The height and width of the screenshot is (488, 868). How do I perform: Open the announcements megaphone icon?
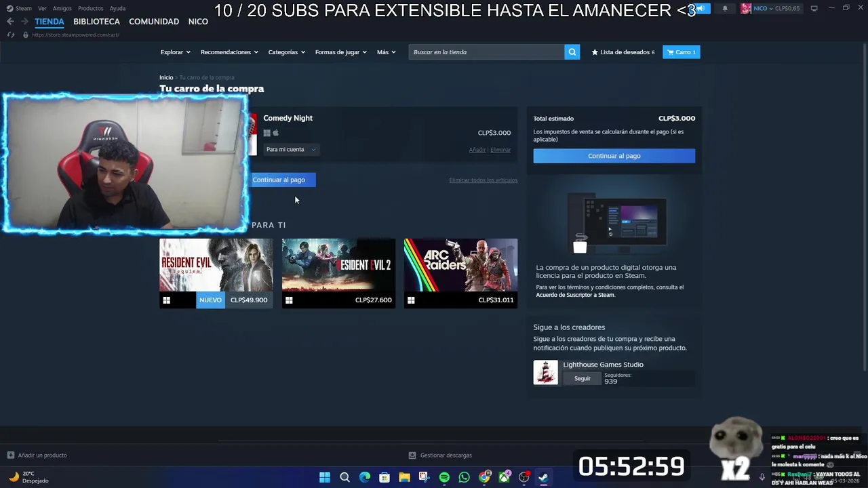click(x=702, y=8)
